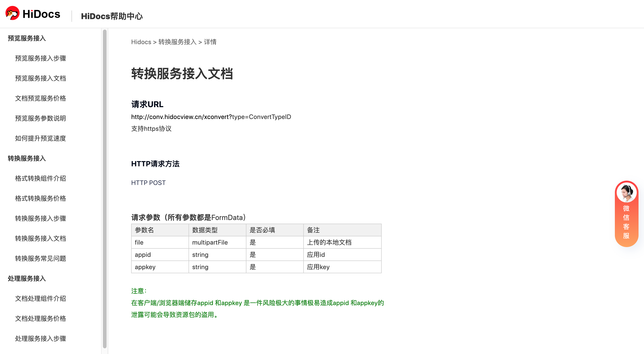Click the 是 cell in the file row

click(275, 242)
